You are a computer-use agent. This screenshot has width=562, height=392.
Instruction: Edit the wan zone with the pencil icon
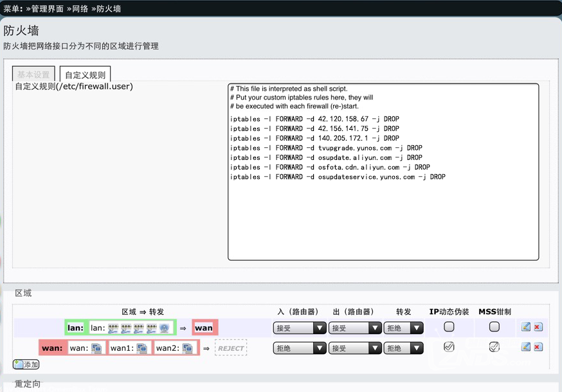pos(526,347)
